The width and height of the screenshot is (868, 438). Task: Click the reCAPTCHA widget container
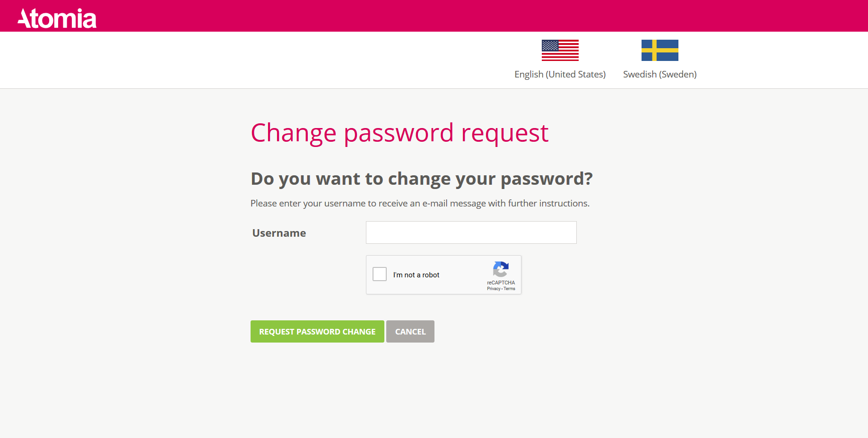tap(443, 275)
